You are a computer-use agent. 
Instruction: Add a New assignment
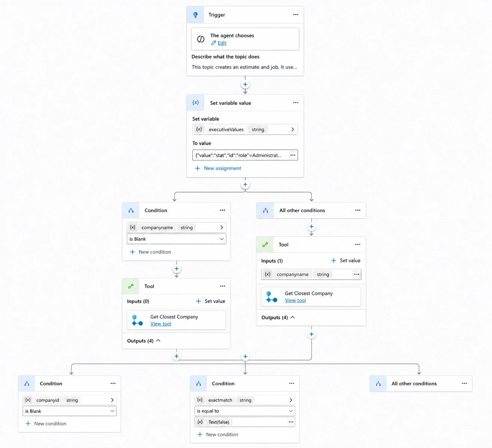[218, 168]
